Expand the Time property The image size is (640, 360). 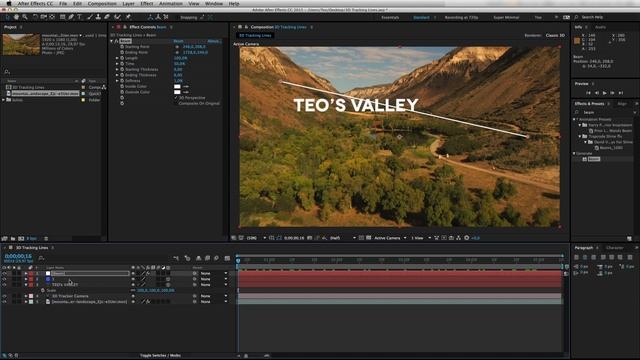click(x=117, y=64)
